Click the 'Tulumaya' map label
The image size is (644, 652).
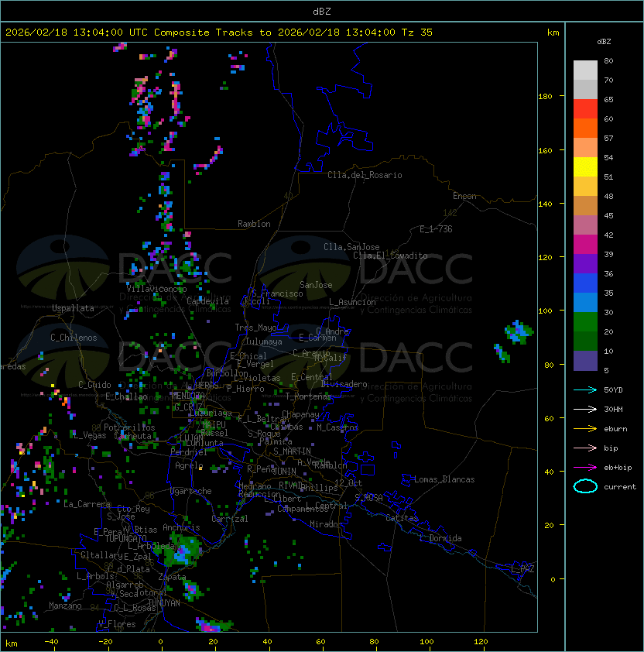264,341
